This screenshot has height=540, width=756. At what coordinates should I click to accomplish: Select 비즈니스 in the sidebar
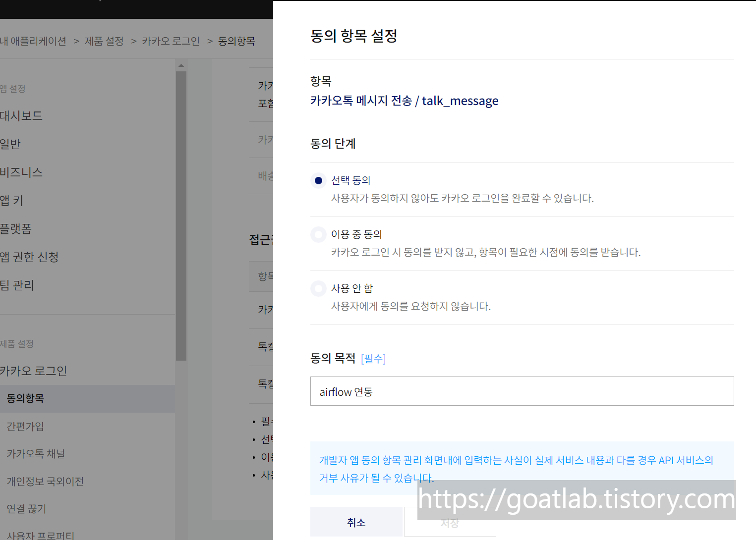pos(21,172)
